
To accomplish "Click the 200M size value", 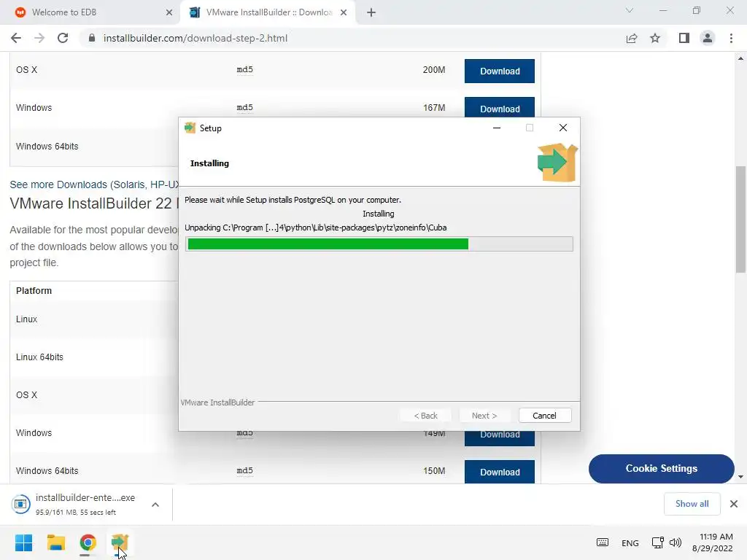I will point(434,69).
